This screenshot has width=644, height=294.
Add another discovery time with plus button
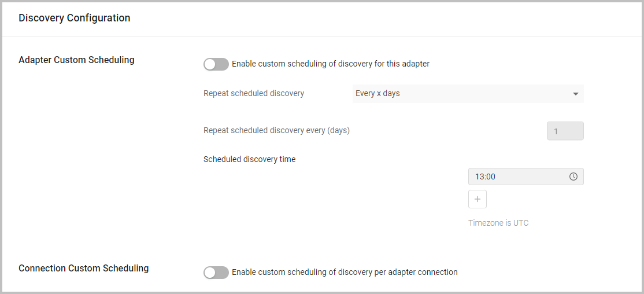coord(477,199)
